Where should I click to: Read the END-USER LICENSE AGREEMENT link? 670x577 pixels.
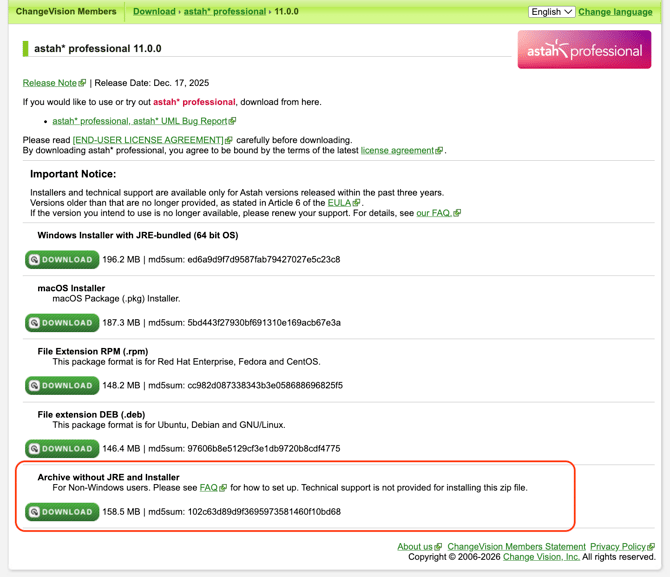(148, 140)
